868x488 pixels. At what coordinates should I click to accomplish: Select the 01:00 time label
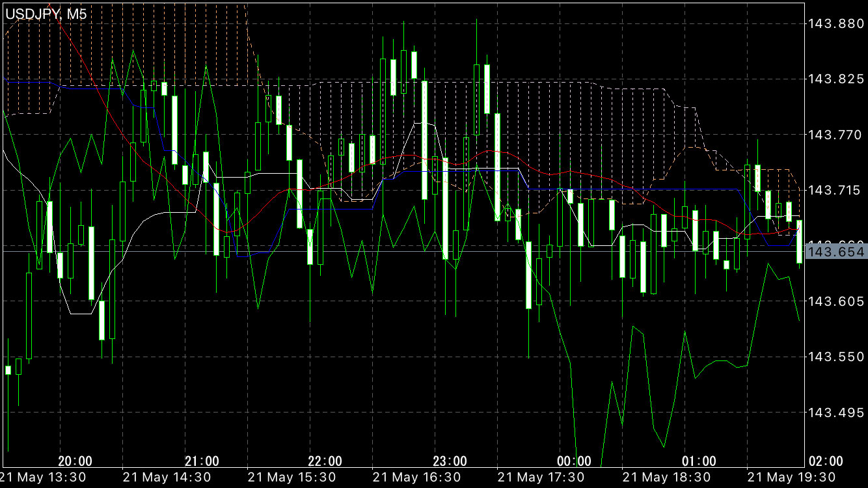tap(699, 461)
